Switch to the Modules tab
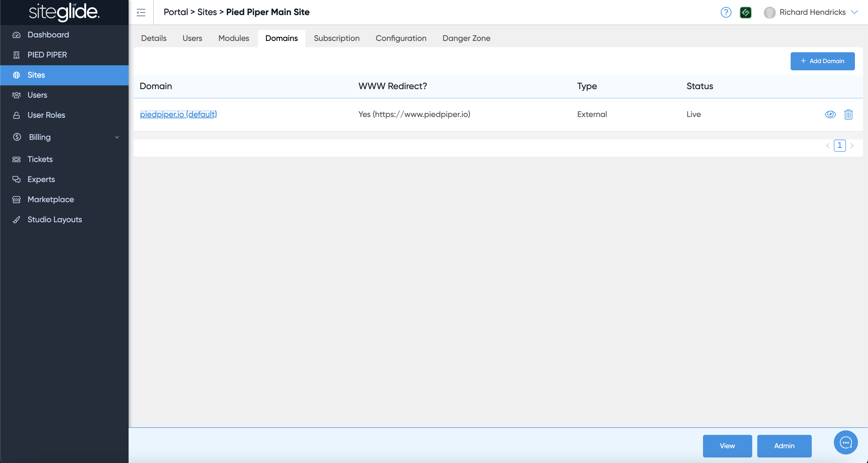Image resolution: width=868 pixels, height=463 pixels. 234,38
